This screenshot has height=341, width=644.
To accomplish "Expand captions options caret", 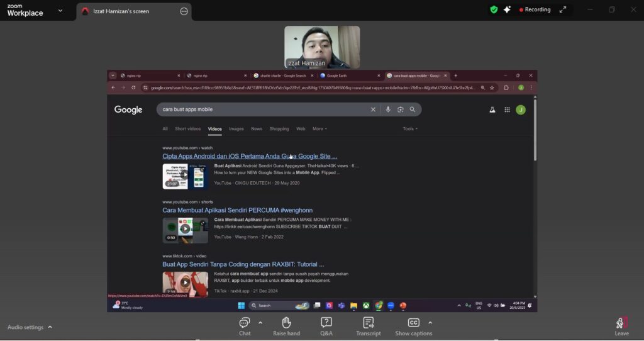I will click(430, 323).
